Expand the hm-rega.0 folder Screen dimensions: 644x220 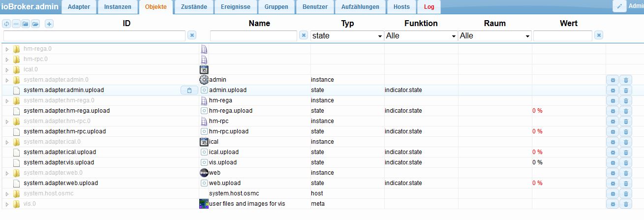coord(7,49)
